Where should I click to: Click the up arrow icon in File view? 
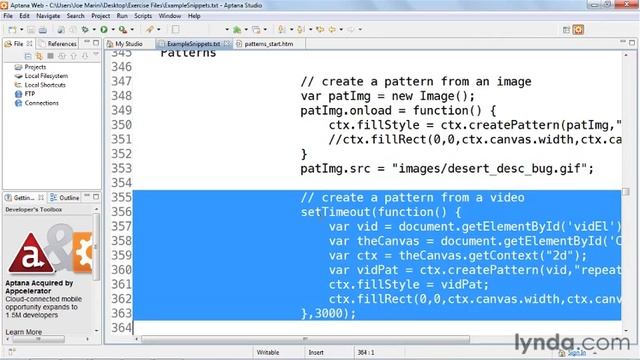tap(73, 56)
